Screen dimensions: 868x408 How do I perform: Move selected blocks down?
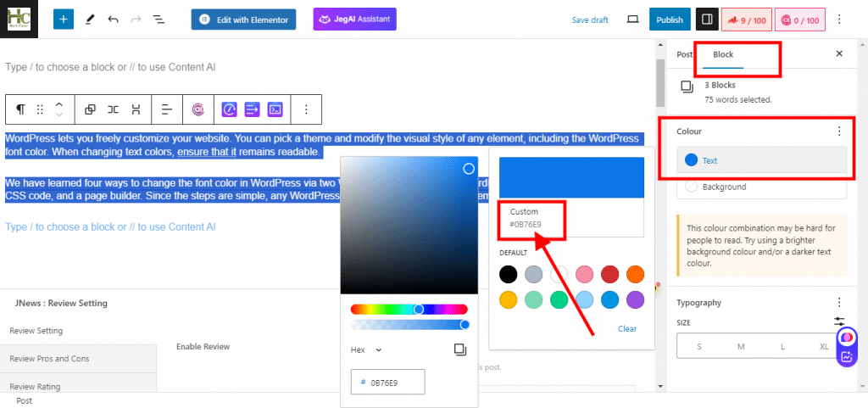tap(59, 115)
